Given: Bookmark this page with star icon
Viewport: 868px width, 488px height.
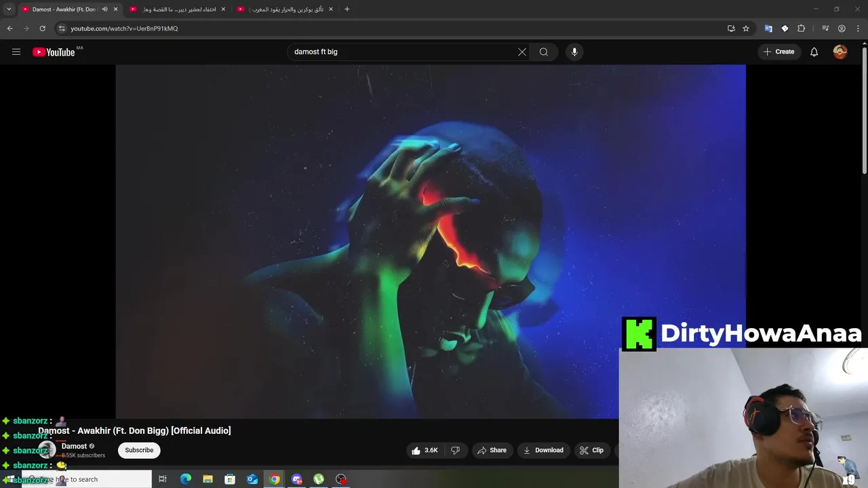Looking at the screenshot, I should (746, 28).
